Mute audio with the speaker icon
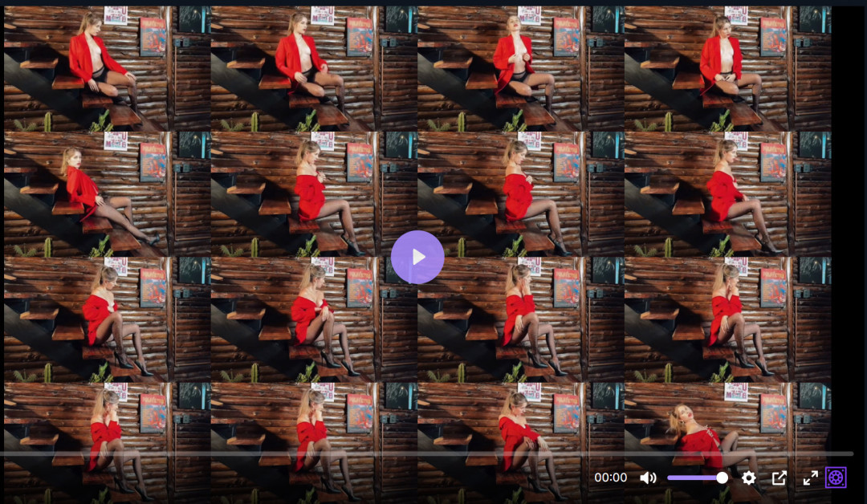The height and width of the screenshot is (504, 867). coord(648,478)
